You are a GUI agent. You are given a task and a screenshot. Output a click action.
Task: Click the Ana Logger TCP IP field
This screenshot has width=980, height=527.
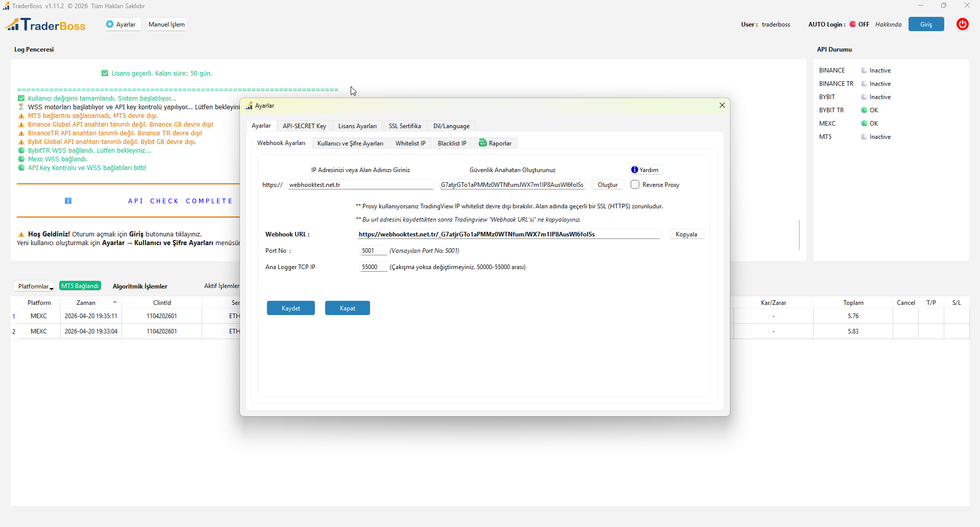pos(373,267)
